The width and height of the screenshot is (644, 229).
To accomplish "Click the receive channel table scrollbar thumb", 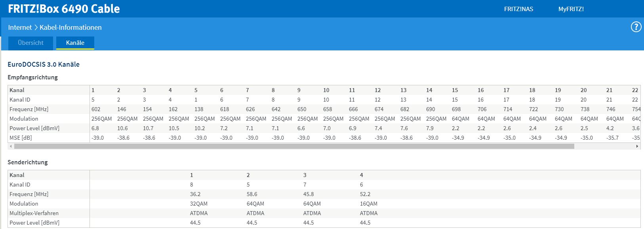I will click(294, 146).
